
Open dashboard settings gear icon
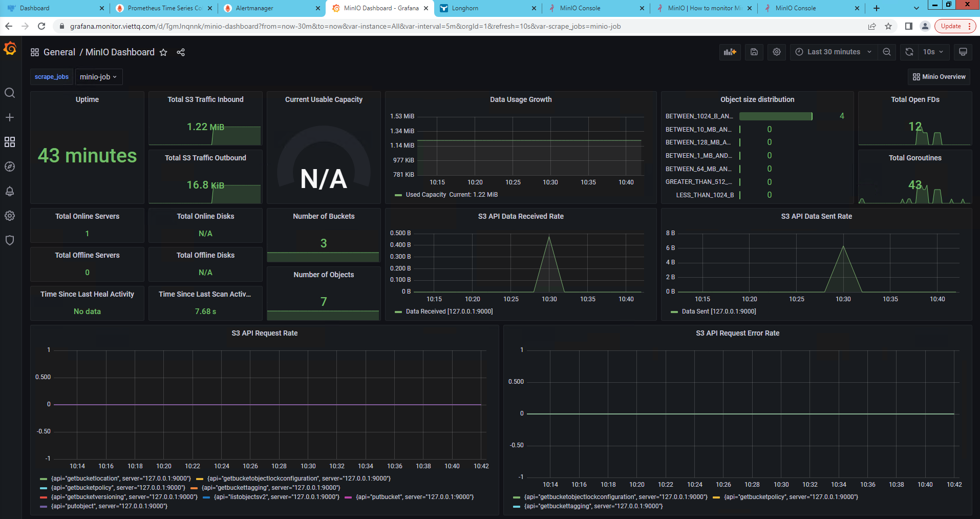[x=776, y=52]
